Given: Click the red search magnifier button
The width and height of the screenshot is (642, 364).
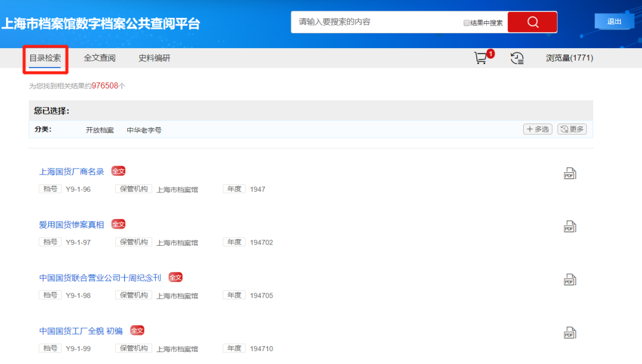Looking at the screenshot, I should [x=532, y=22].
